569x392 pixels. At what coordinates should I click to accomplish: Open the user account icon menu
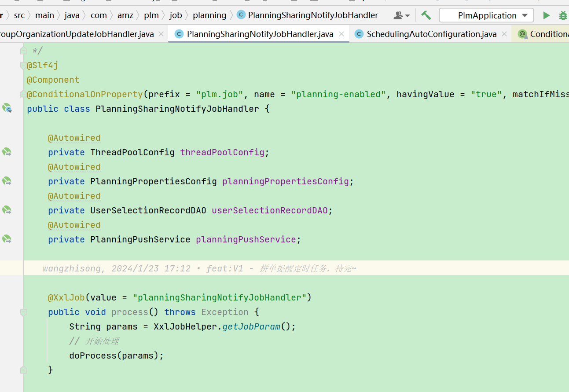pyautogui.click(x=402, y=15)
